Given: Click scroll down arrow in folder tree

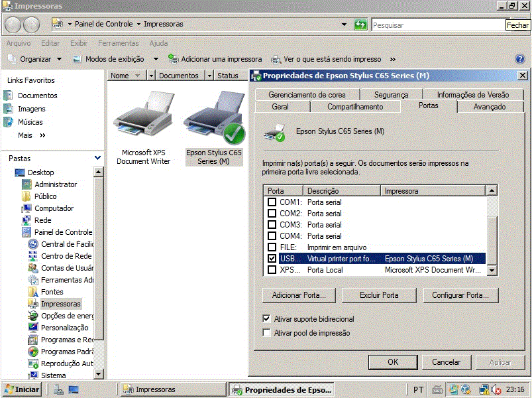Looking at the screenshot, I should click(98, 374).
